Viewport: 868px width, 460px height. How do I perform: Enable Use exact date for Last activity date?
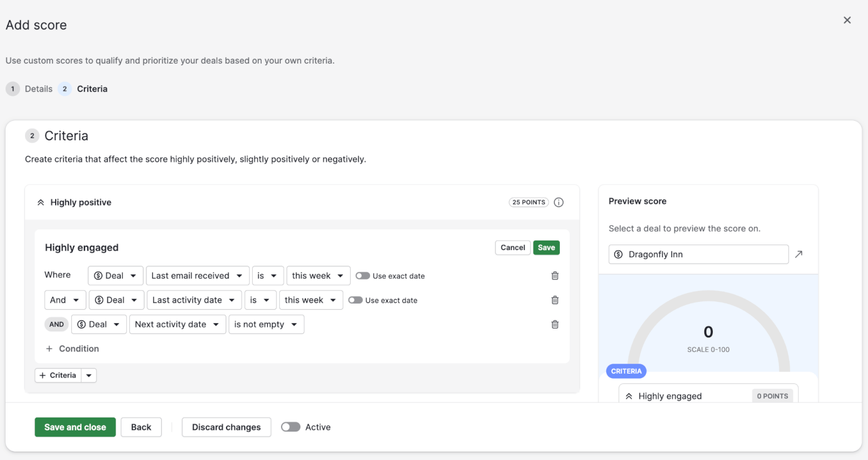356,300
